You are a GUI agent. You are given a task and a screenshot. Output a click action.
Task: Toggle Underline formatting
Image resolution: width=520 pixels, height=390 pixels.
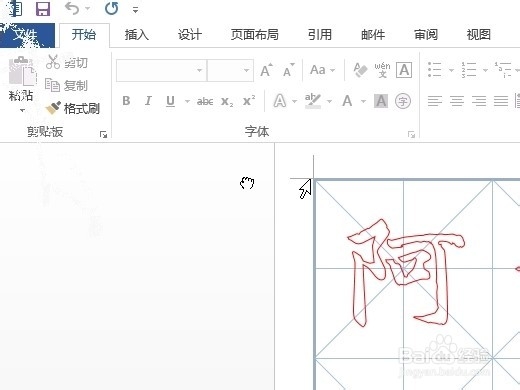[170, 101]
